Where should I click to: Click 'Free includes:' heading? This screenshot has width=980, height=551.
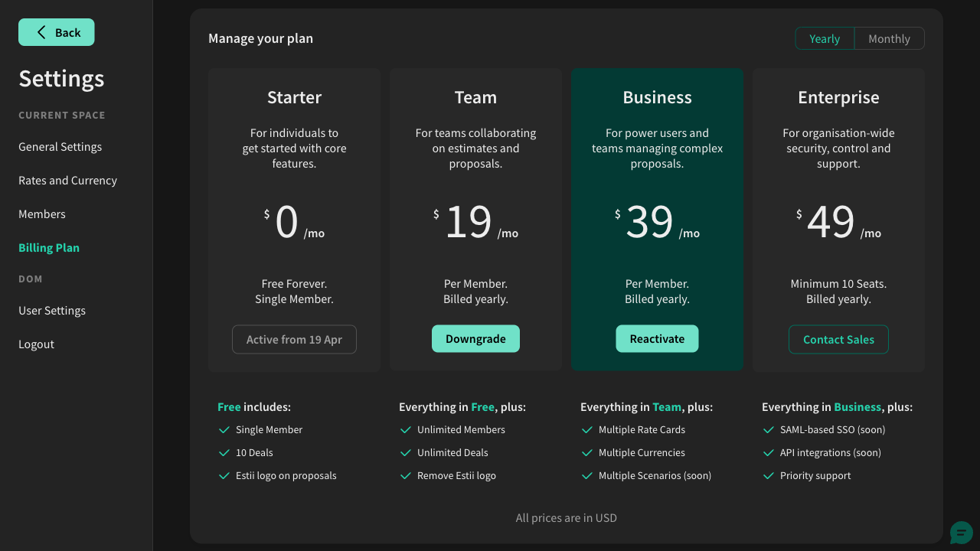(254, 407)
